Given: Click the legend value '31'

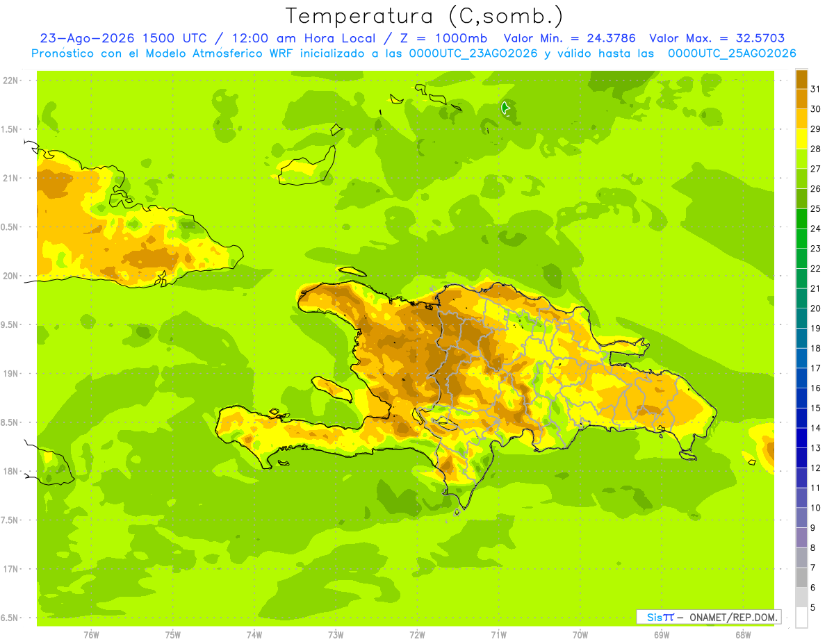Looking at the screenshot, I should click(x=815, y=89).
